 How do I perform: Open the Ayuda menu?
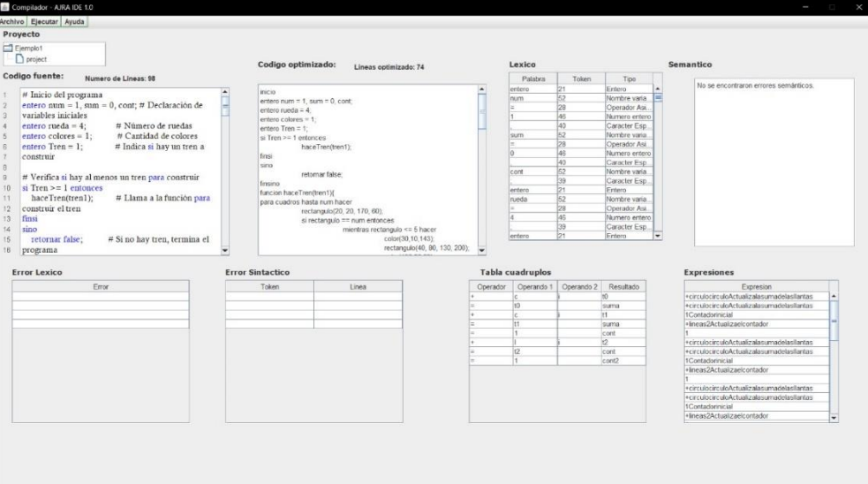74,21
